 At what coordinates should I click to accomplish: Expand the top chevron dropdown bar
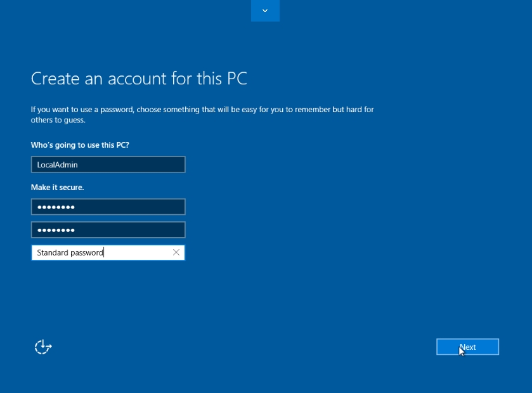pos(265,11)
